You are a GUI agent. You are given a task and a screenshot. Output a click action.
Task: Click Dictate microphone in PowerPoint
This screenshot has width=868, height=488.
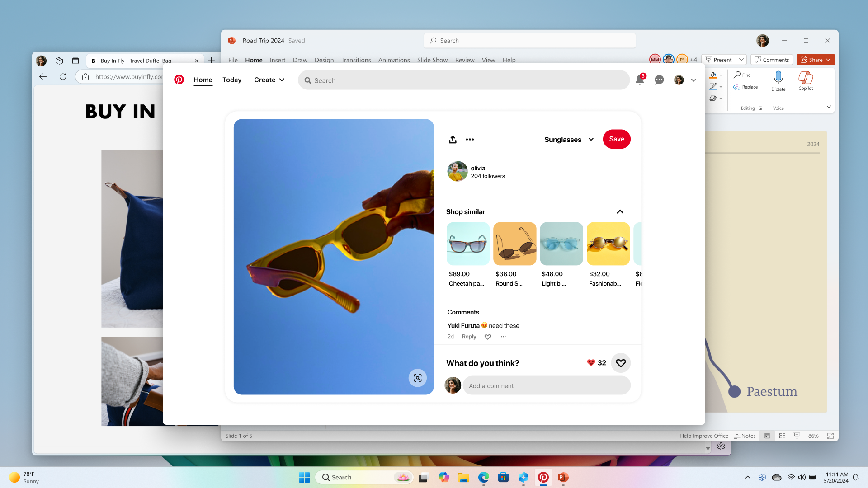[778, 81]
